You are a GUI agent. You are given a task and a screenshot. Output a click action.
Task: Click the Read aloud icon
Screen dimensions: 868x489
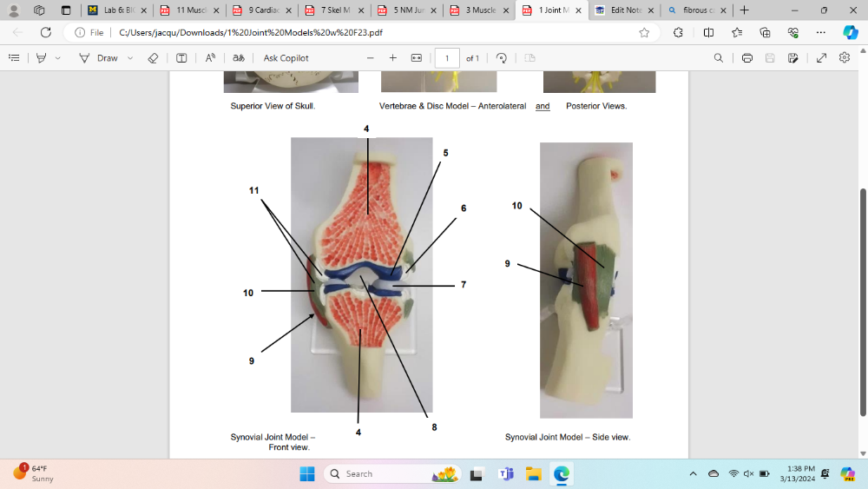(x=210, y=58)
